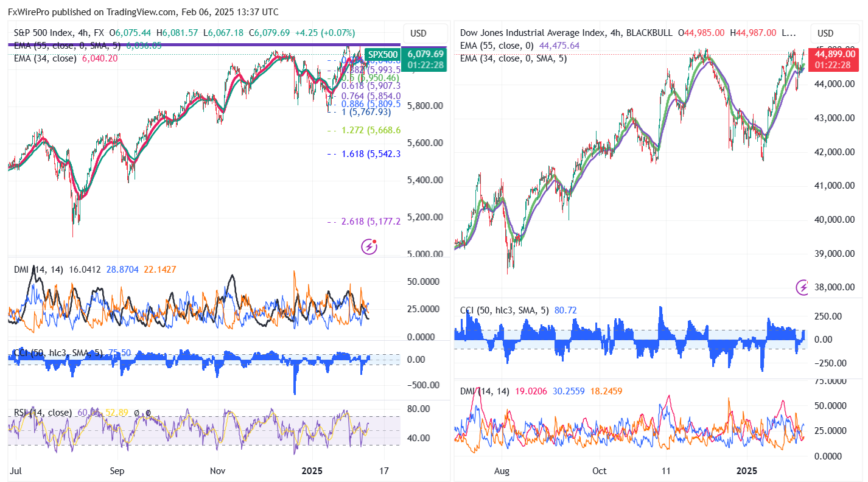Click the 41,000.00 price axis label
Image resolution: width=868 pixels, height=482 pixels.
(835, 186)
